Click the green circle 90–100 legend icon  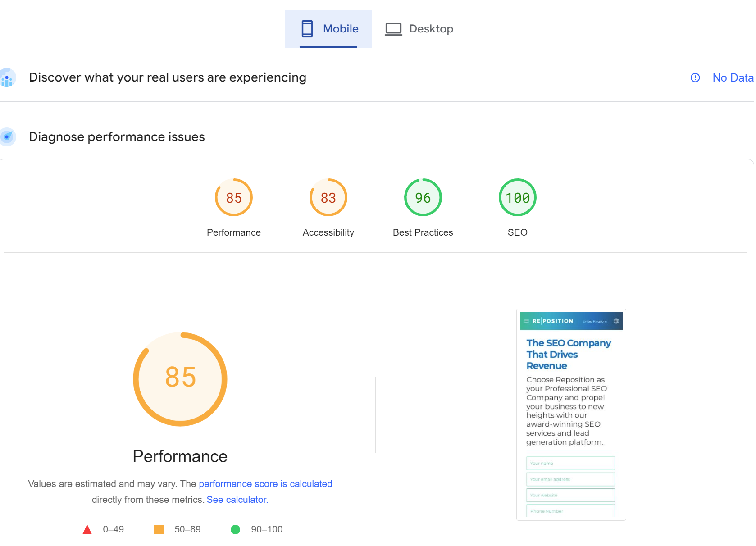[x=235, y=529]
